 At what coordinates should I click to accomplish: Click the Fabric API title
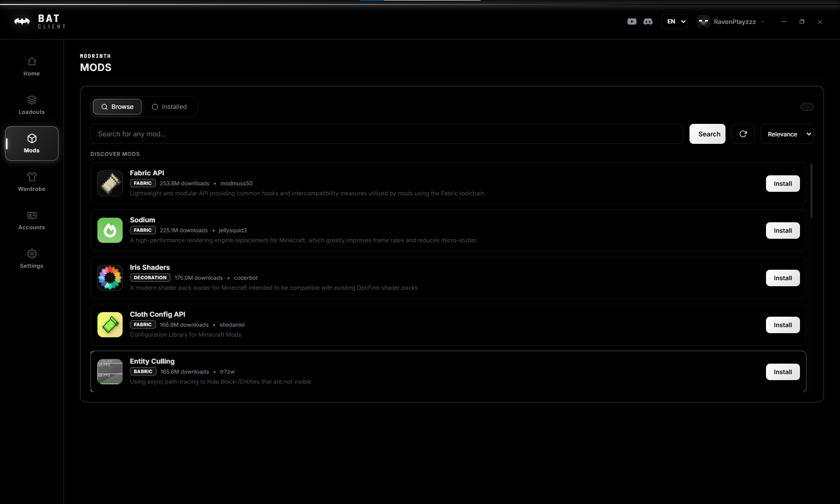click(x=147, y=173)
